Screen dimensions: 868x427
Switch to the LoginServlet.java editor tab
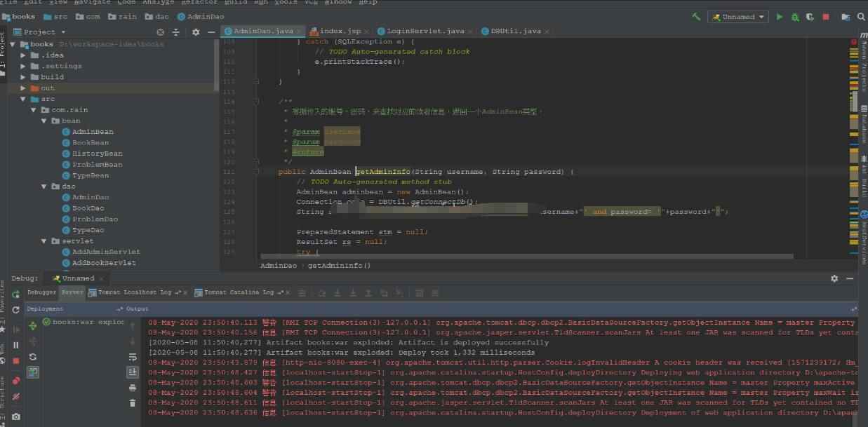[x=426, y=31]
